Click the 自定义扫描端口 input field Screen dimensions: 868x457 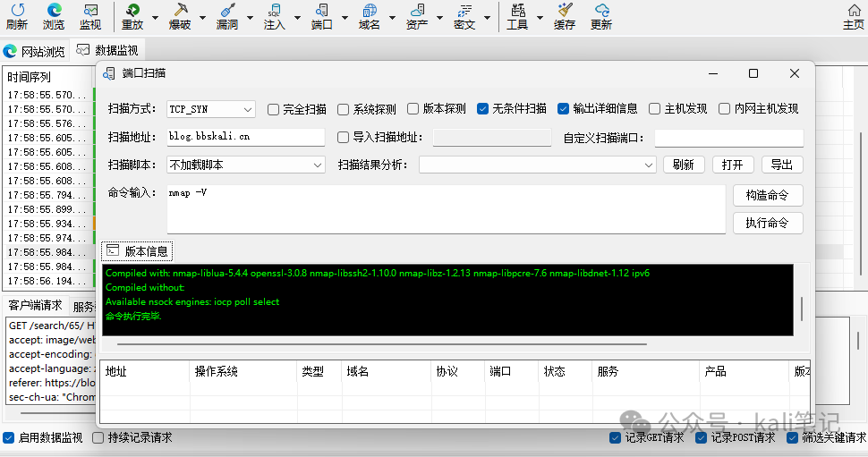click(729, 138)
